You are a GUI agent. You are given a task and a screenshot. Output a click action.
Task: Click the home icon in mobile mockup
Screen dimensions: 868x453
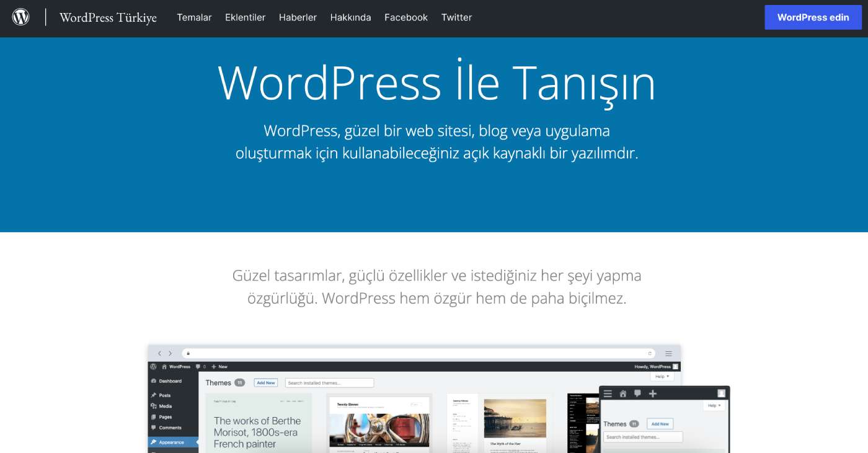pyautogui.click(x=623, y=393)
